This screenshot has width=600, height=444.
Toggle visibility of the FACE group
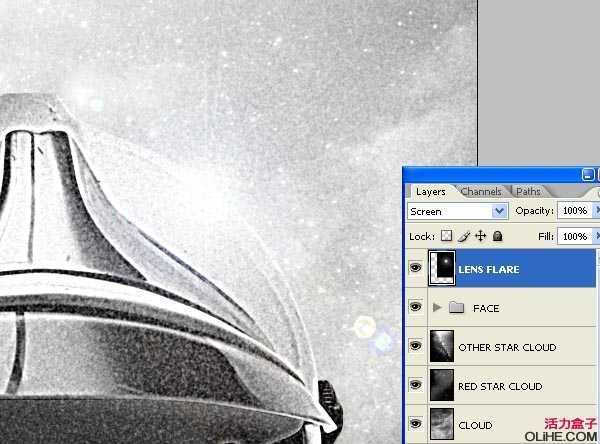[415, 308]
